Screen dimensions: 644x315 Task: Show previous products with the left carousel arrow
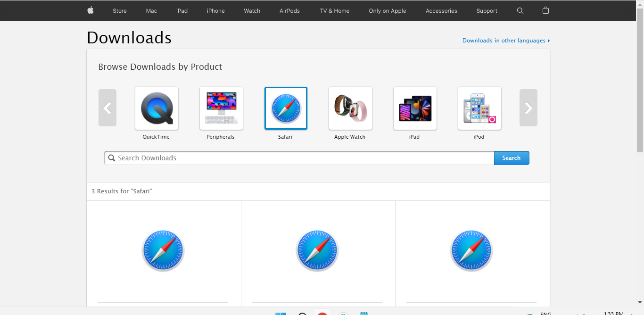[x=107, y=108]
